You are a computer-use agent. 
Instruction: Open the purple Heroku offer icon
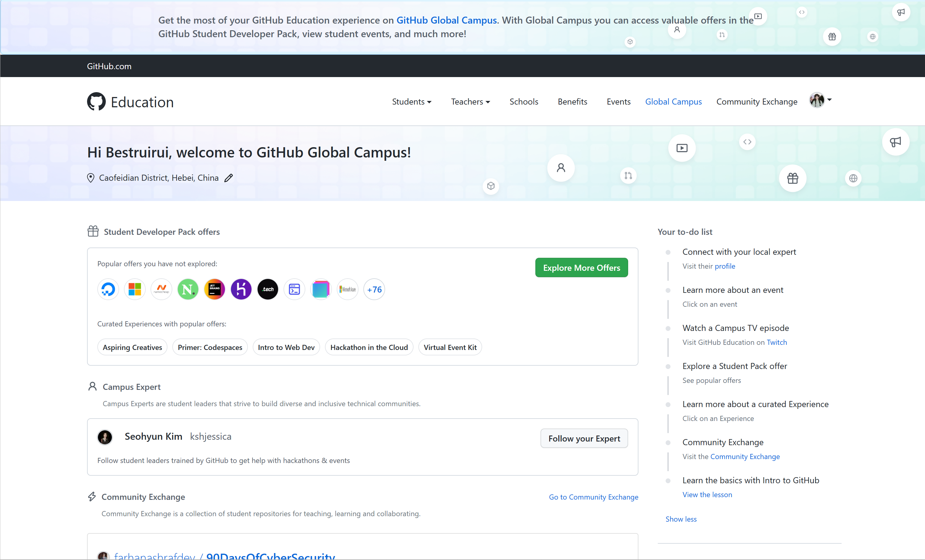point(241,290)
